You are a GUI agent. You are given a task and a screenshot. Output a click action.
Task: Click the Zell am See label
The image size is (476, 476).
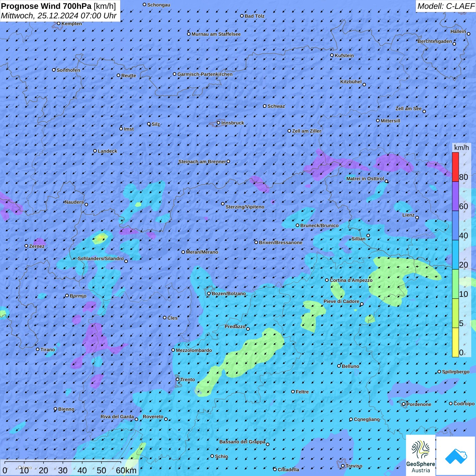tap(408, 108)
